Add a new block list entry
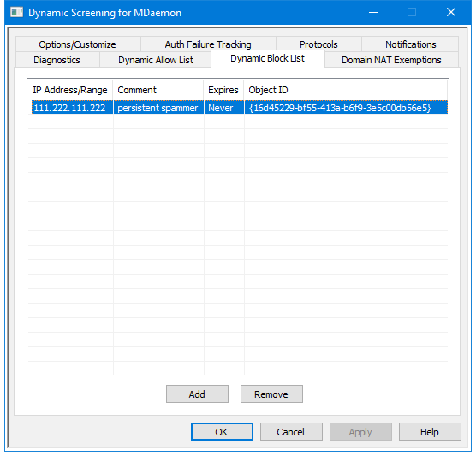This screenshot has width=476, height=456. pos(197,394)
